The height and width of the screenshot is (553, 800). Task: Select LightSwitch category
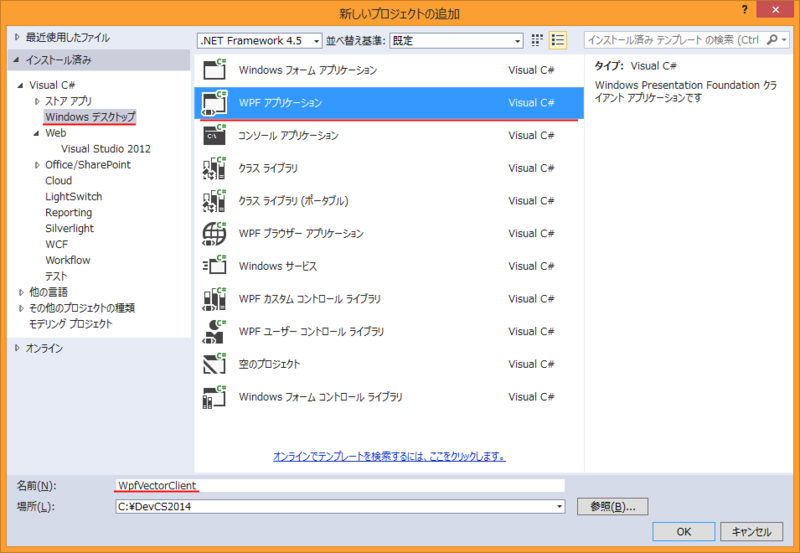[73, 196]
